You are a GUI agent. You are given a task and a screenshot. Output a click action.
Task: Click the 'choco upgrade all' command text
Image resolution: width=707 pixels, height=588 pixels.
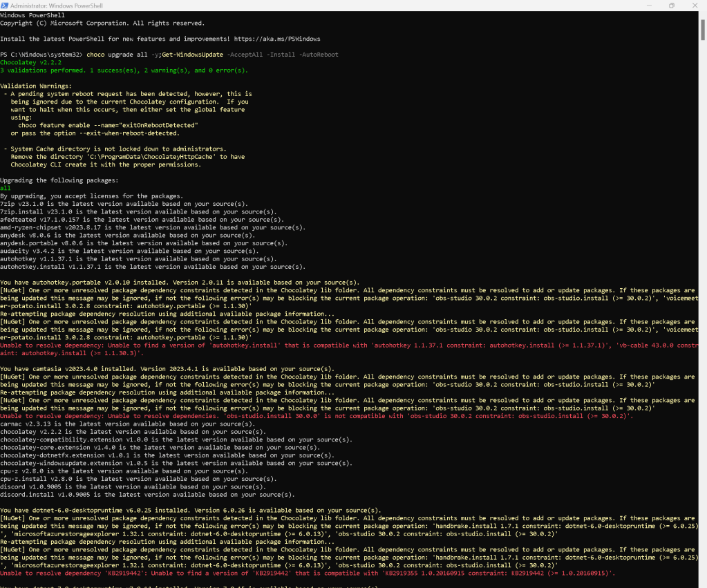click(117, 55)
